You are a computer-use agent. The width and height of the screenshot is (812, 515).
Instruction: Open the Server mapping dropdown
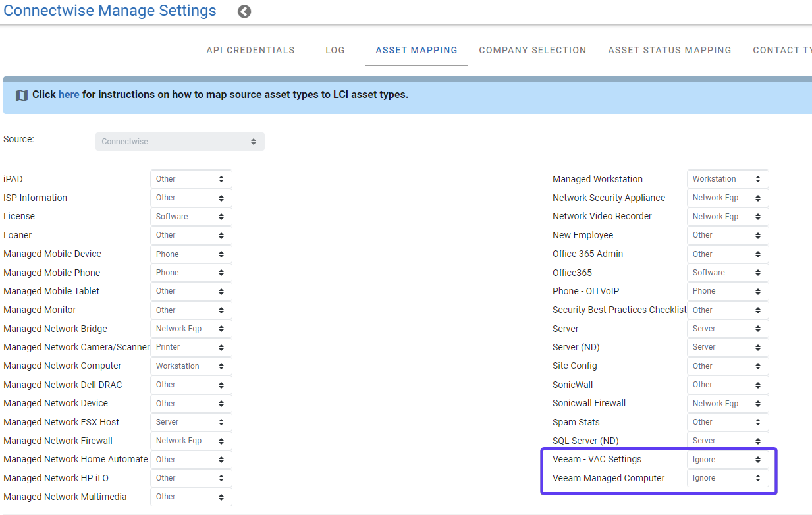728,329
